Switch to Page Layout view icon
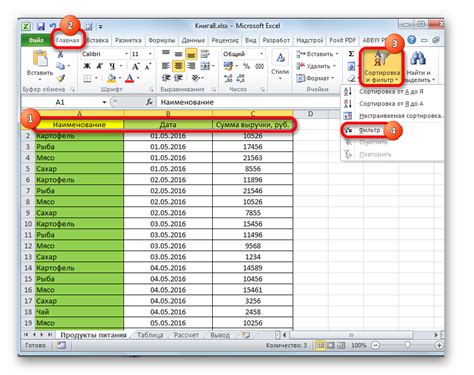The width and height of the screenshot is (474, 375). (x=331, y=345)
